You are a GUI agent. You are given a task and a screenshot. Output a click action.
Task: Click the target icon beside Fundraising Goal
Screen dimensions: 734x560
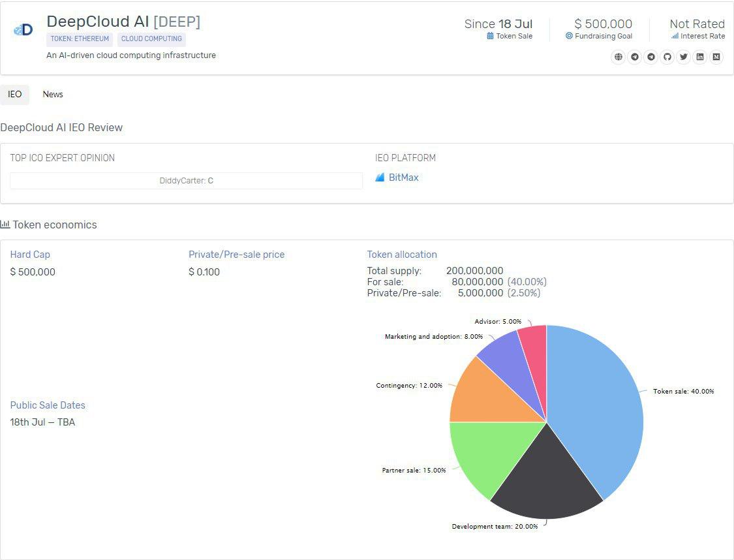pyautogui.click(x=569, y=36)
